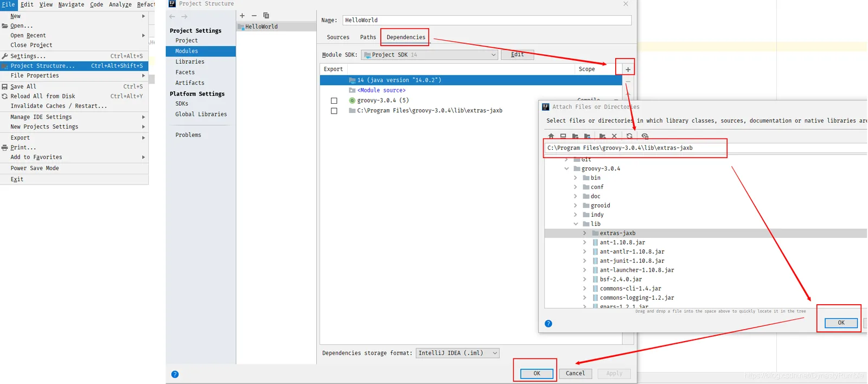
Task: Expand the bin folder in the tree
Action: [576, 178]
